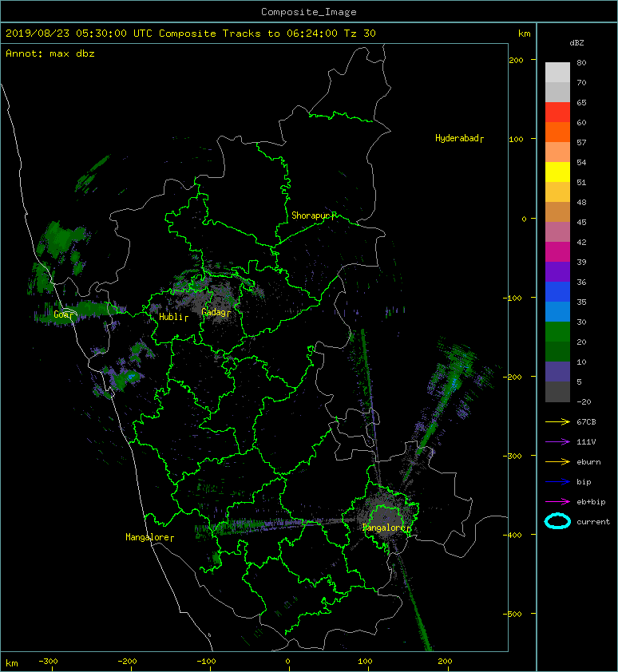Click the blue echo core near the Goa coast
The width and height of the screenshot is (618, 672).
tap(132, 376)
